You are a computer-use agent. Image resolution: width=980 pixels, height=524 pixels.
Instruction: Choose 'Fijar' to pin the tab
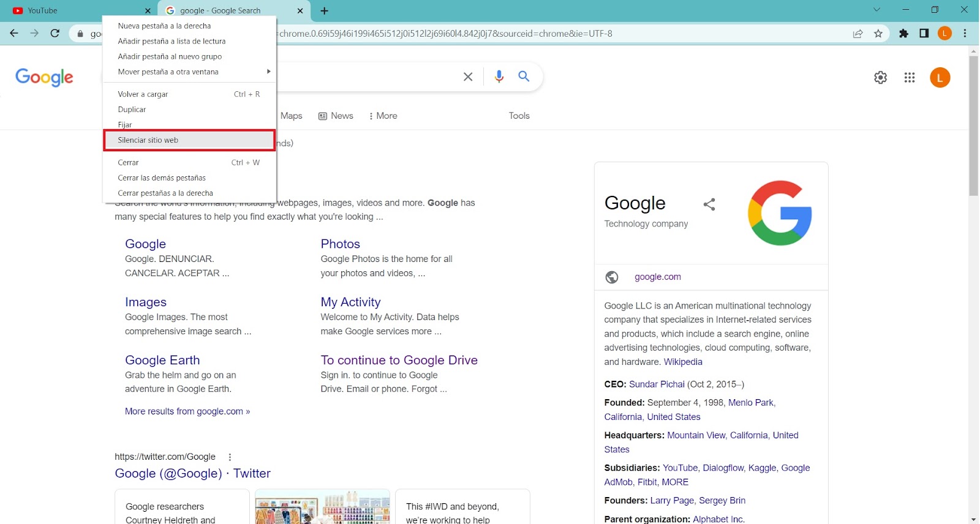pos(189,124)
